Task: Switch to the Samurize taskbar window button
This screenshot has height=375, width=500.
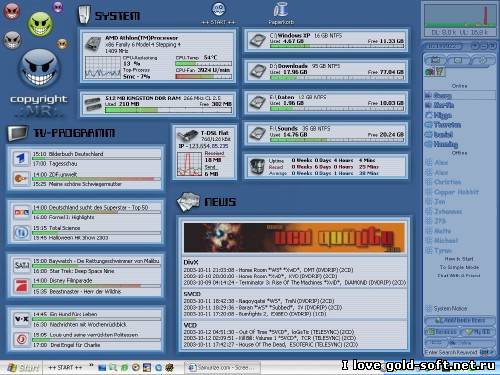Action: 222,368
